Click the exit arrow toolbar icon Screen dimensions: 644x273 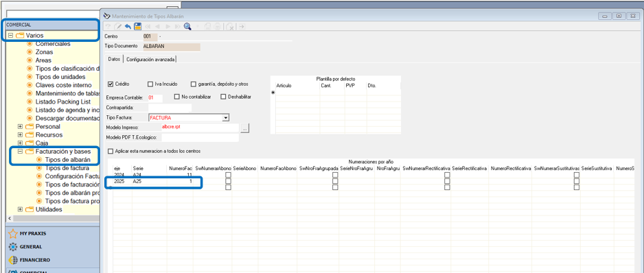(x=242, y=27)
